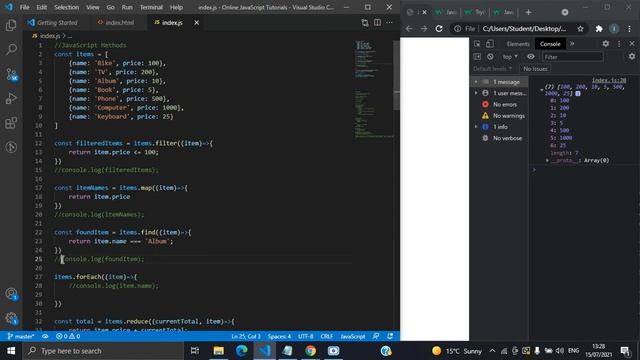
Task: Open DevTools settings gear beside tabs
Action: pos(606,44)
